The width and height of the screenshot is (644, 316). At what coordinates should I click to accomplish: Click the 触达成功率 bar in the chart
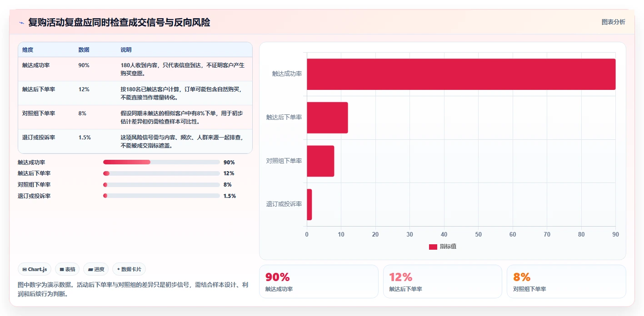(461, 74)
